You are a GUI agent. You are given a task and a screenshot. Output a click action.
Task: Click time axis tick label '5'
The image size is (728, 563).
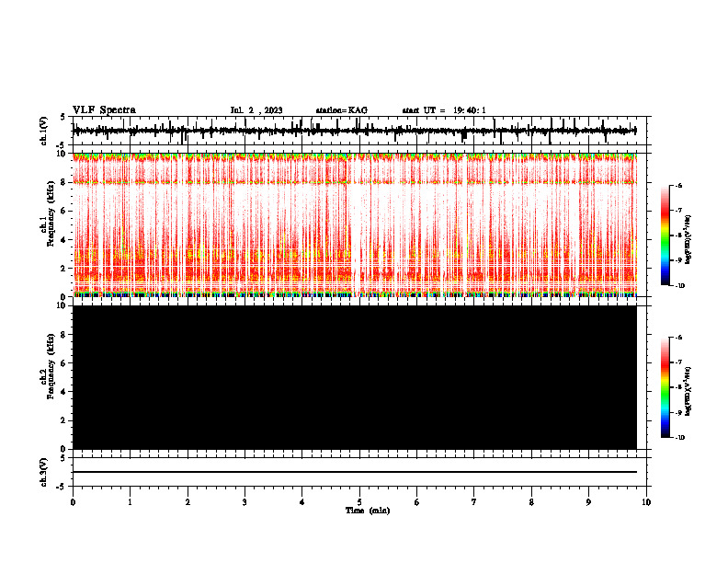coord(359,502)
